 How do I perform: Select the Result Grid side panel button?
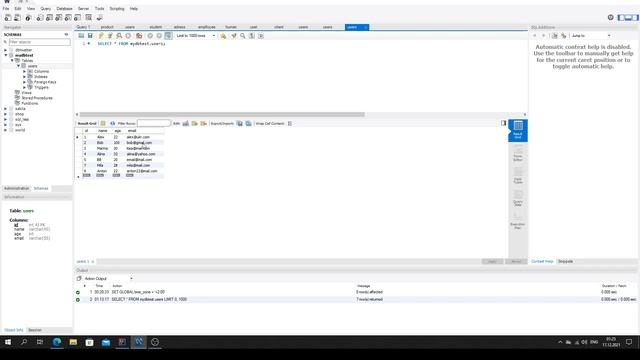point(518,131)
